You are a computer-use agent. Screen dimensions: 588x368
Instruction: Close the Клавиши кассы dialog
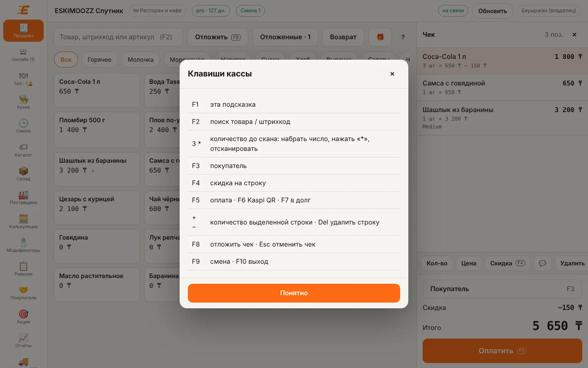coord(392,74)
